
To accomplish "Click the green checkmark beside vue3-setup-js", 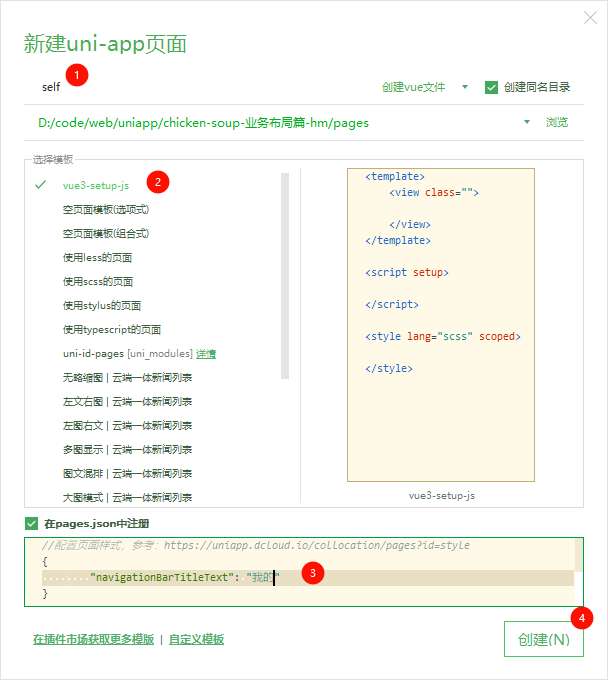I will coord(40,185).
